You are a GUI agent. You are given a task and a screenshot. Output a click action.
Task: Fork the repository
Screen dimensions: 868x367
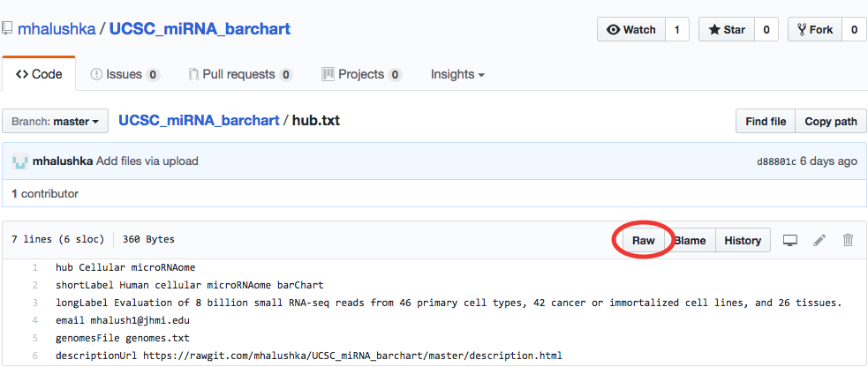point(815,30)
